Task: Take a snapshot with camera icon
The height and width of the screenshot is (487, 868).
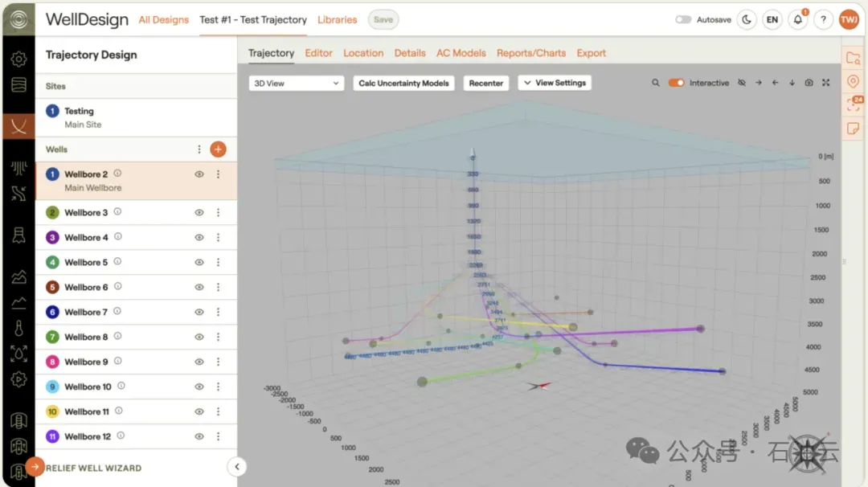Action: [809, 83]
